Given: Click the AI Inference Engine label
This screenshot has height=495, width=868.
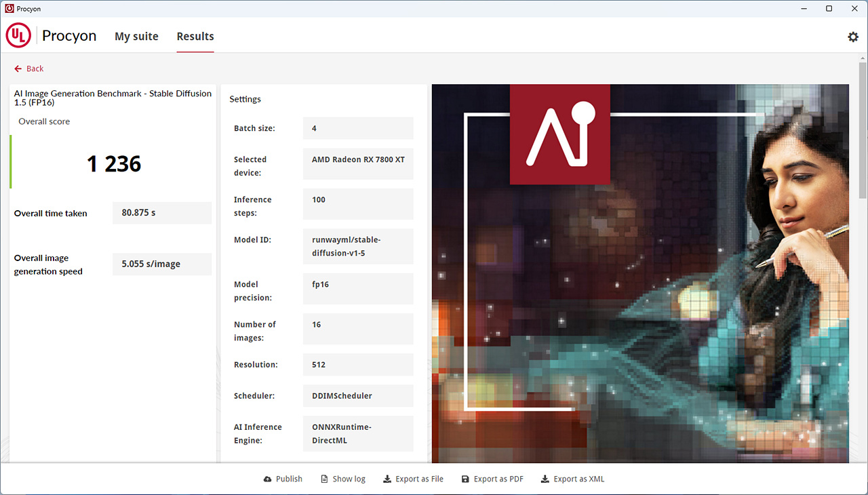Looking at the screenshot, I should coord(258,434).
